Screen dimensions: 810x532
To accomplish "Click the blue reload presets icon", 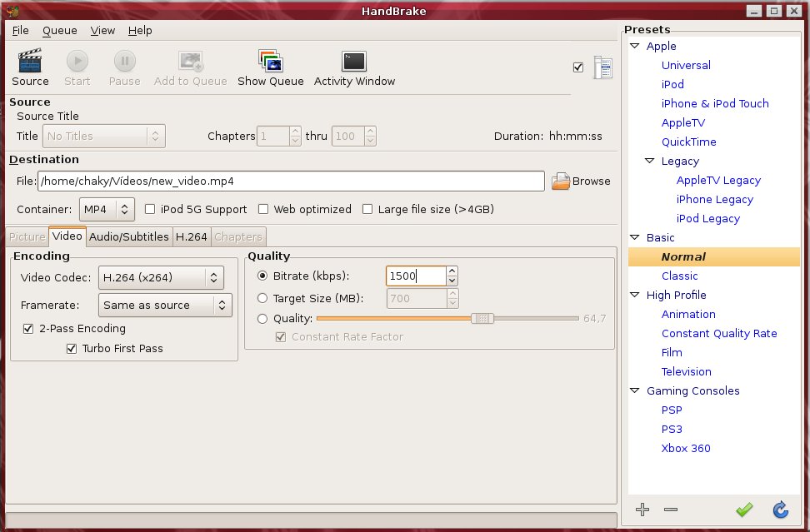I will pos(781,510).
